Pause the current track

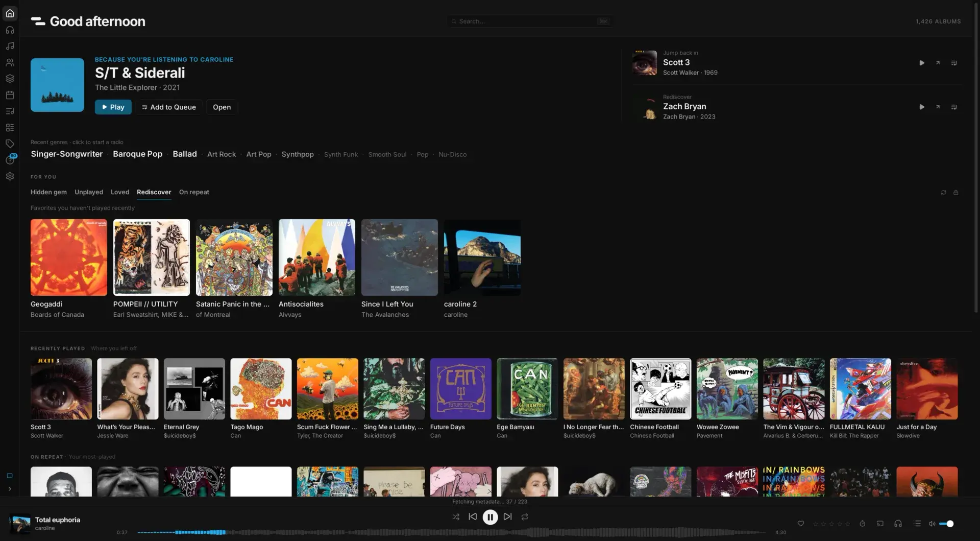coord(490,518)
